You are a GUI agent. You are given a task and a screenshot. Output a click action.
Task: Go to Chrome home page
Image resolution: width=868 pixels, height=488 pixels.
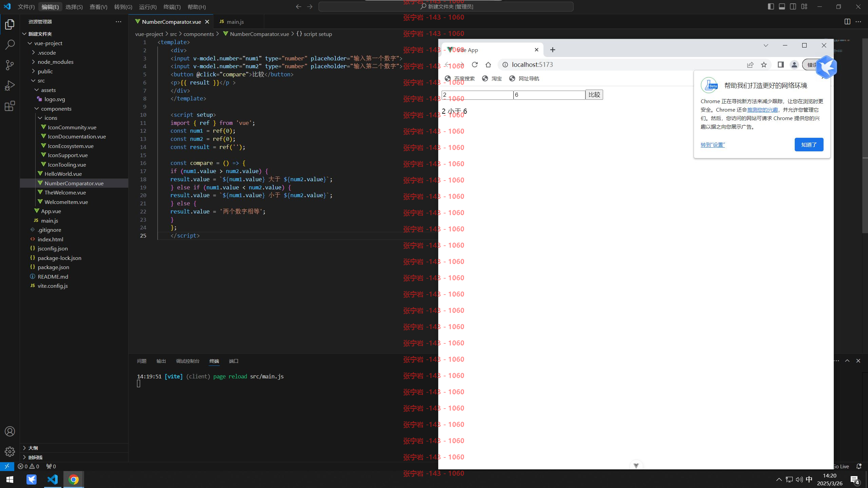[488, 65]
